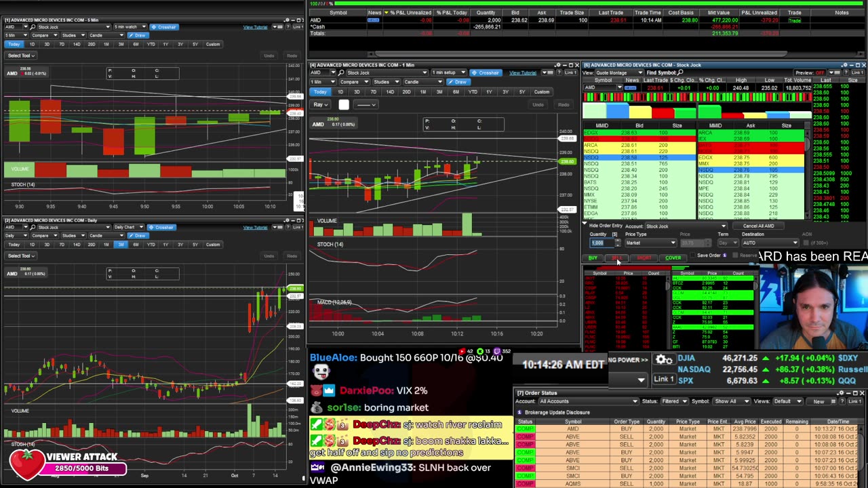
Task: Click the SHORT order button
Action: [x=644, y=258]
